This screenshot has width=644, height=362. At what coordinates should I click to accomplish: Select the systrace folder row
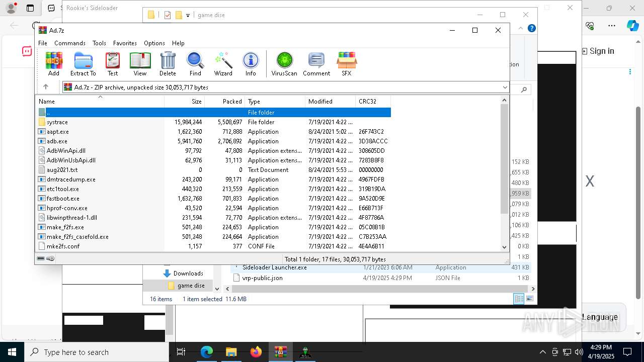[214, 122]
